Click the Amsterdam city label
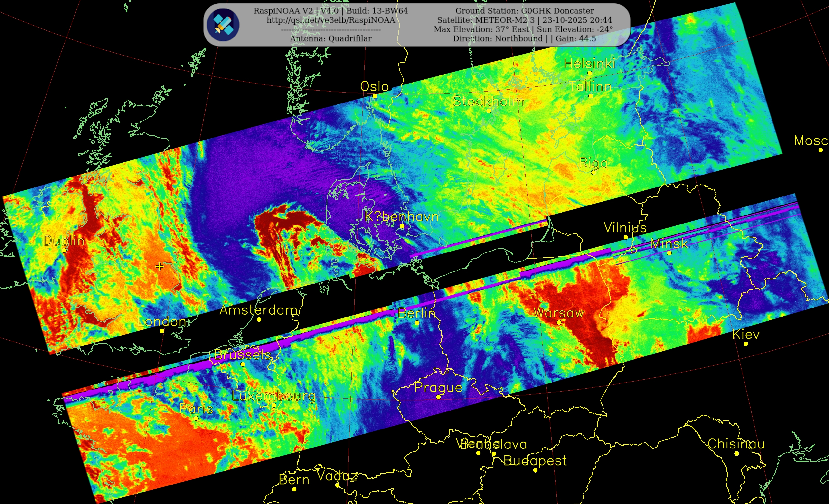 click(258, 310)
